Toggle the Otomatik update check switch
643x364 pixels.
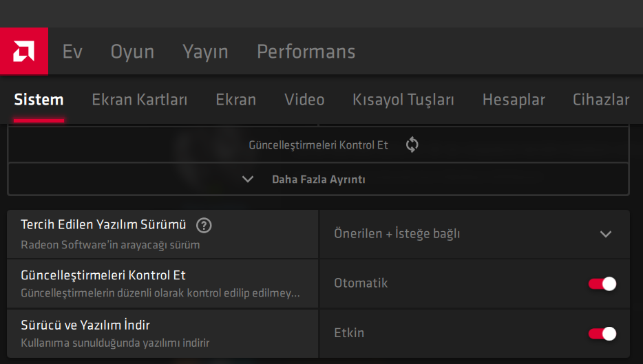(602, 283)
